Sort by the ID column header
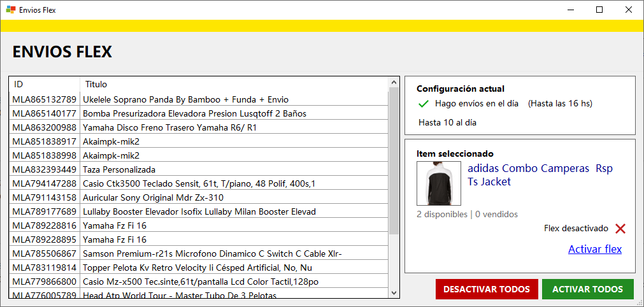644x307 pixels. (45, 85)
